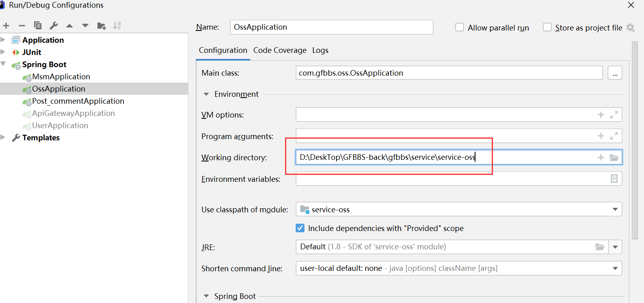
Task: Open Environment variables editor icon
Action: click(614, 179)
